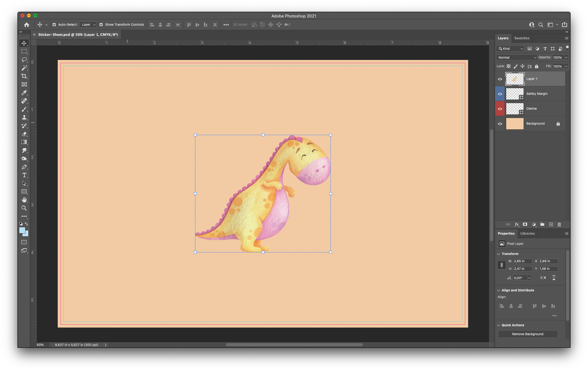The image size is (588, 371).
Task: Switch to the Swatches tab
Action: tap(522, 38)
